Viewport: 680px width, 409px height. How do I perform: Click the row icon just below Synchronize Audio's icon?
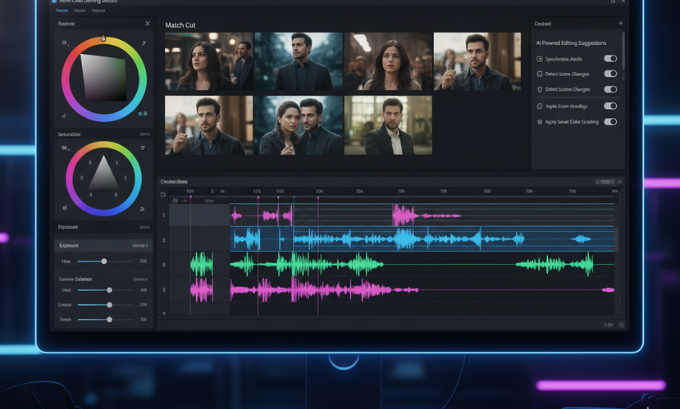539,74
